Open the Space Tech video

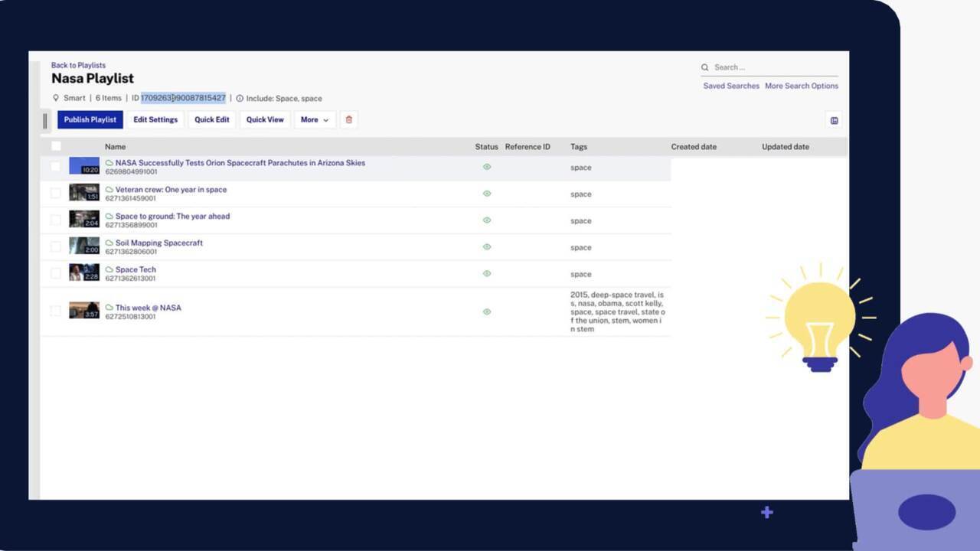[136, 270]
